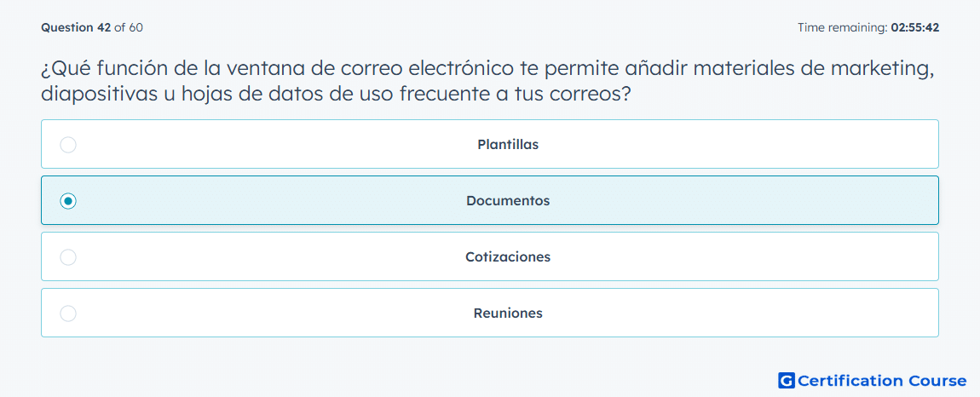Screen dimensions: 980x397
Task: Click the Time remaining label
Action: click(x=843, y=27)
